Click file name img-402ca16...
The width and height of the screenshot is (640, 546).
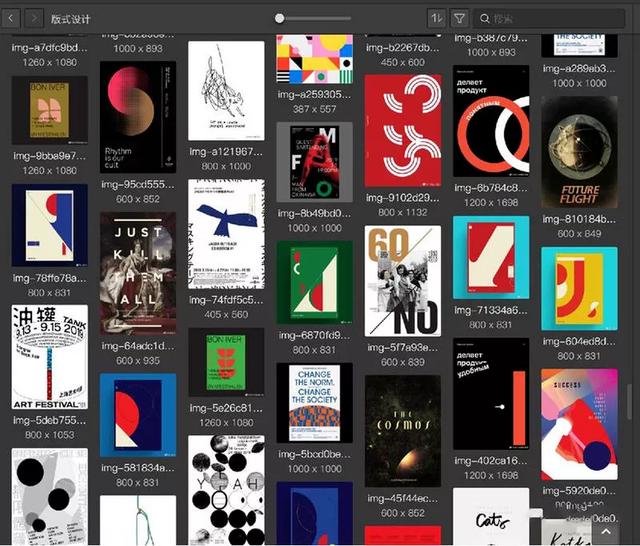coord(491,461)
